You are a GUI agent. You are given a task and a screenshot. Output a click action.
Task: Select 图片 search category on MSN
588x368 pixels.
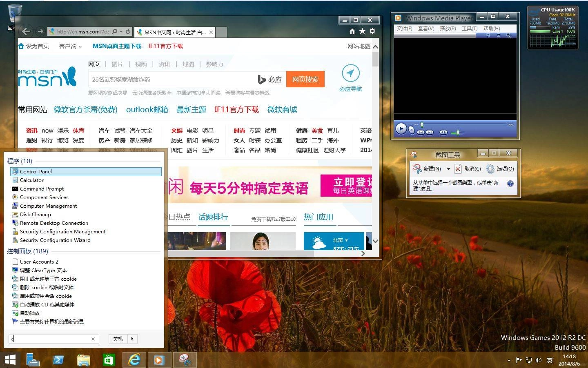[x=117, y=64]
